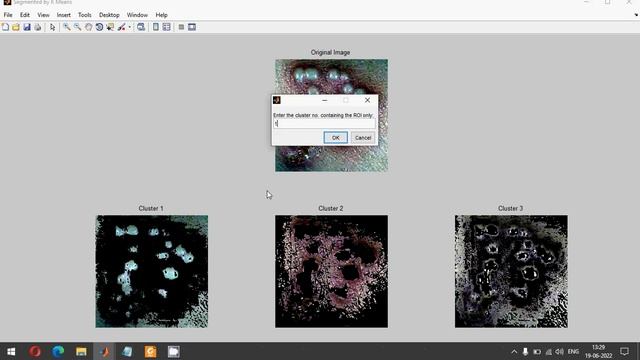Switch to the MATLAB taskbar icon

[x=104, y=351]
